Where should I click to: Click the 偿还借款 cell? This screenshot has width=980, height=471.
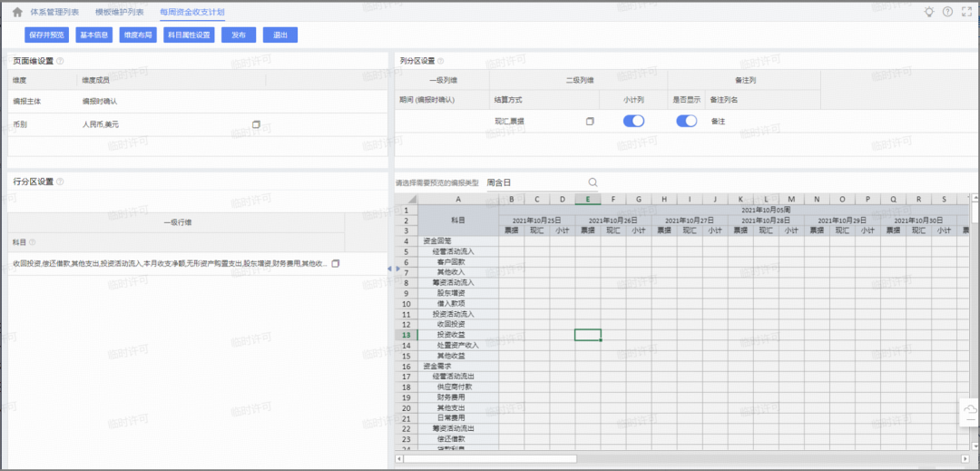[458, 438]
